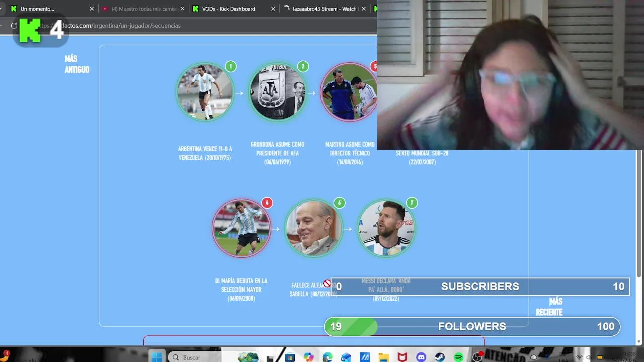Open McAfee from the taskbar
Viewport: 644px width, 362px height.
[403, 357]
